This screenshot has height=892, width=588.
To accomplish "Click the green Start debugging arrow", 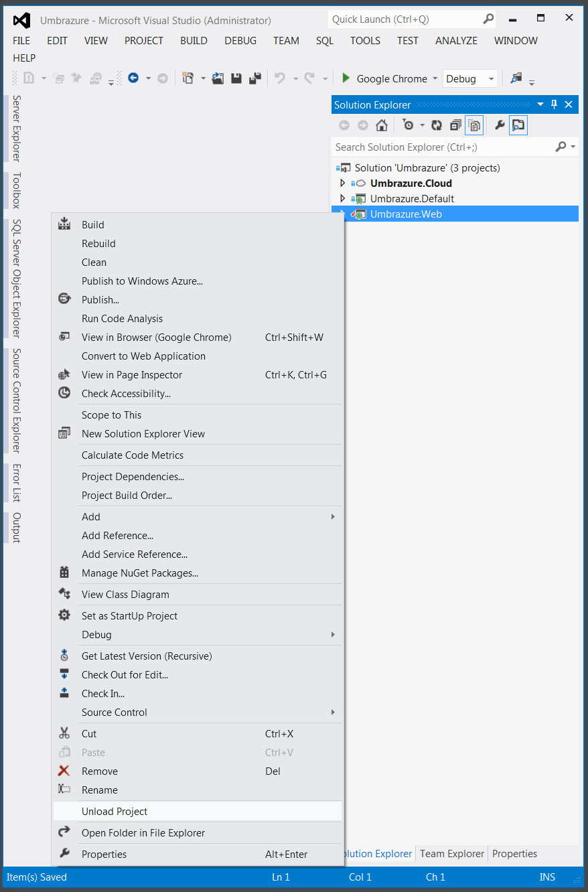I will pyautogui.click(x=346, y=78).
